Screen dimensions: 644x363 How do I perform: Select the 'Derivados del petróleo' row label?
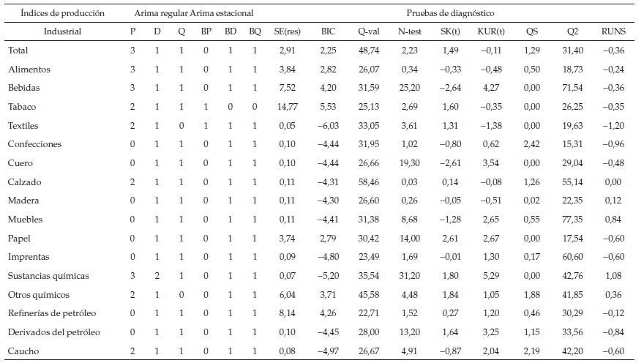coord(53,332)
